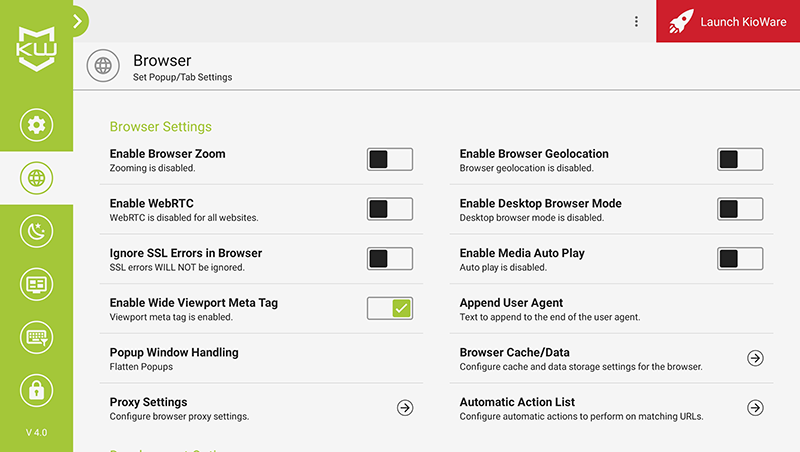Open the moon and star sidebar section
Screen dimensions: 800x452
point(36,231)
